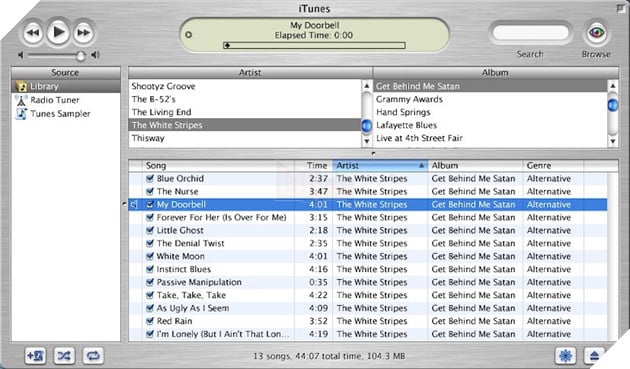The height and width of the screenshot is (369, 630).
Task: Click the sort direction triangle on Artist column
Action: coord(421,166)
